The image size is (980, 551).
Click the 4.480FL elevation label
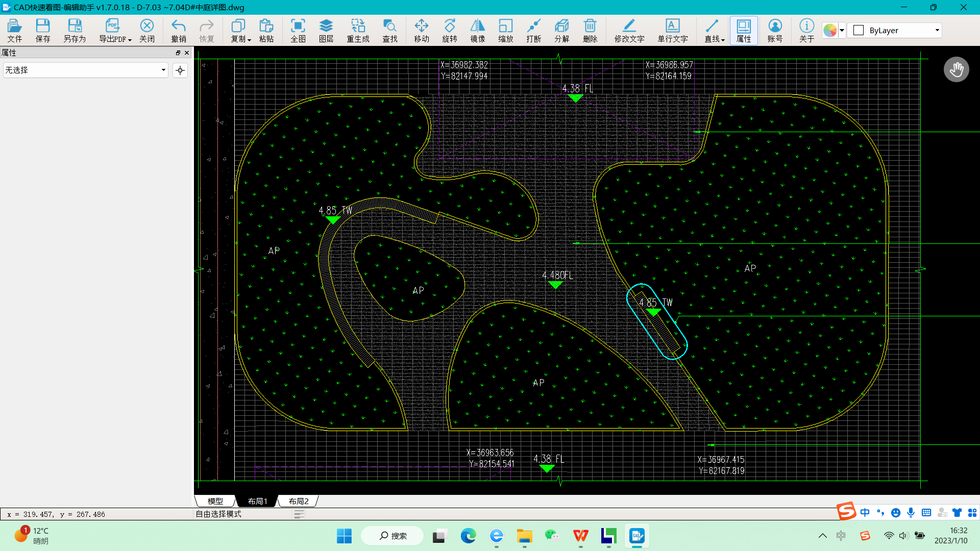[x=557, y=275]
